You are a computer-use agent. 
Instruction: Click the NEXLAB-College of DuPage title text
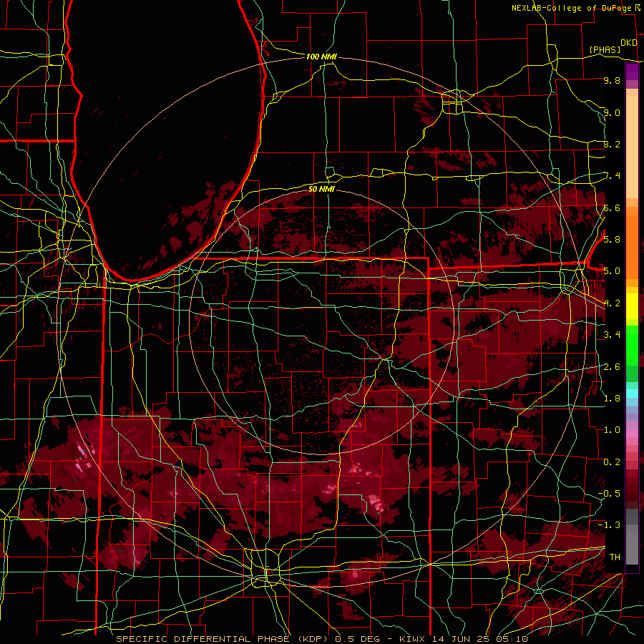pyautogui.click(x=571, y=8)
